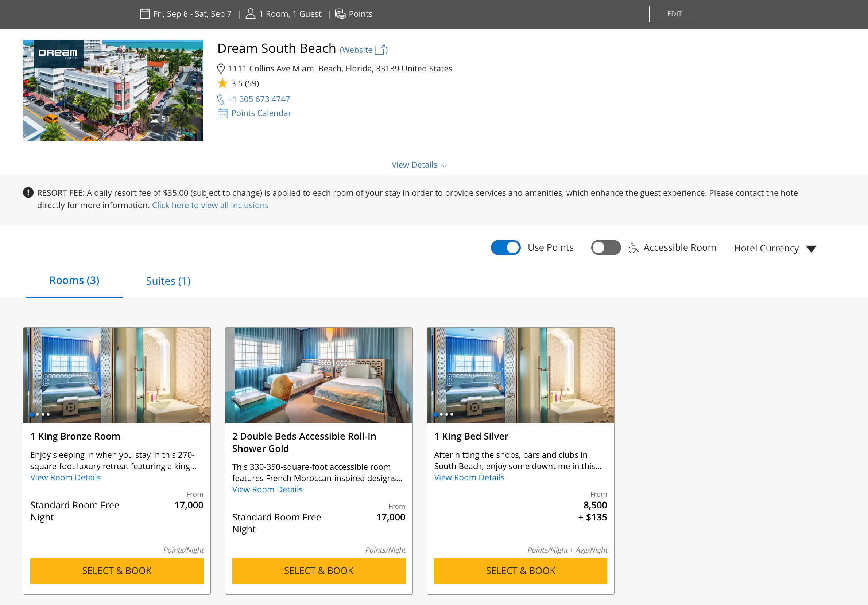The image size is (868, 605).
Task: Select & Book the 1 King Bed Silver
Action: coord(520,571)
